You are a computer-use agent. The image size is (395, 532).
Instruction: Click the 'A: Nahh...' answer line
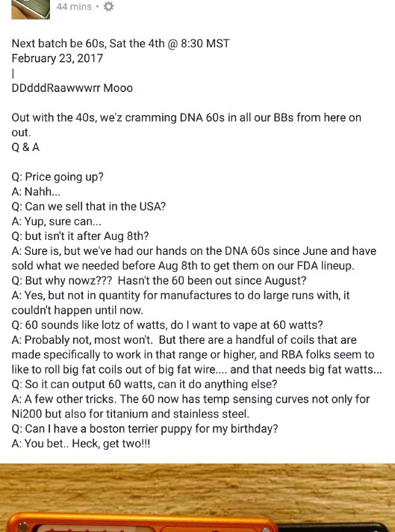tap(36, 192)
